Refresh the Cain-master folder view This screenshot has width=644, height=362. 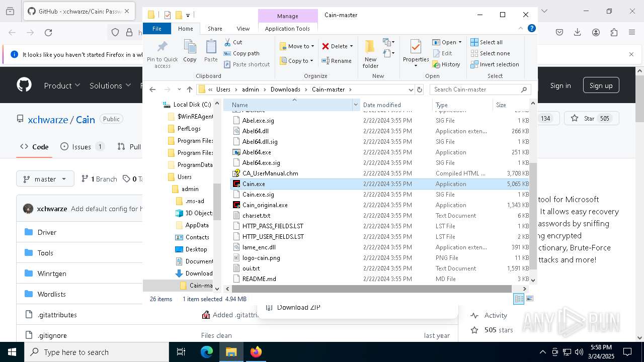[420, 89]
